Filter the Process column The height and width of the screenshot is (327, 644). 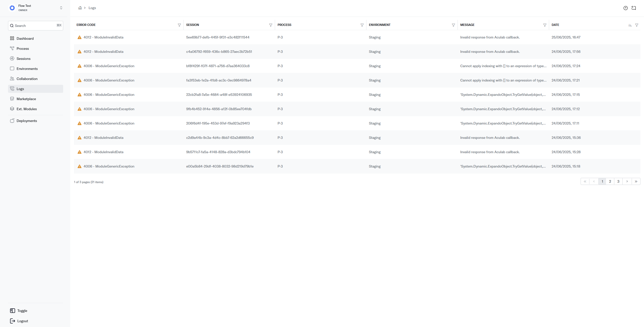click(x=362, y=25)
